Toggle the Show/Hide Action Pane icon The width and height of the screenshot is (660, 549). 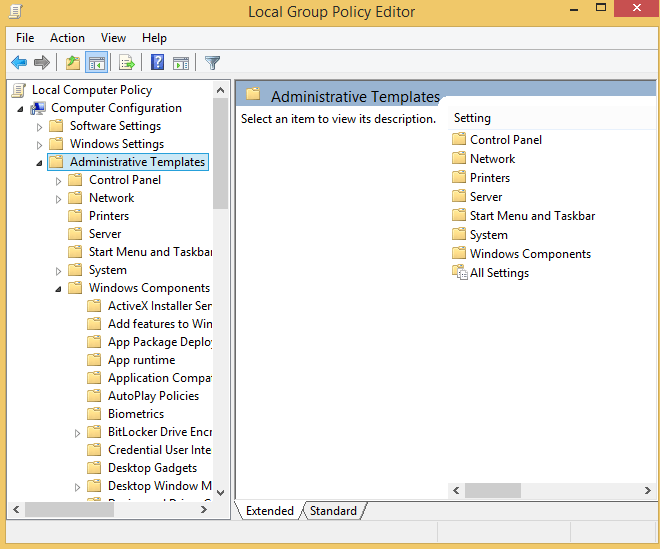(x=181, y=63)
